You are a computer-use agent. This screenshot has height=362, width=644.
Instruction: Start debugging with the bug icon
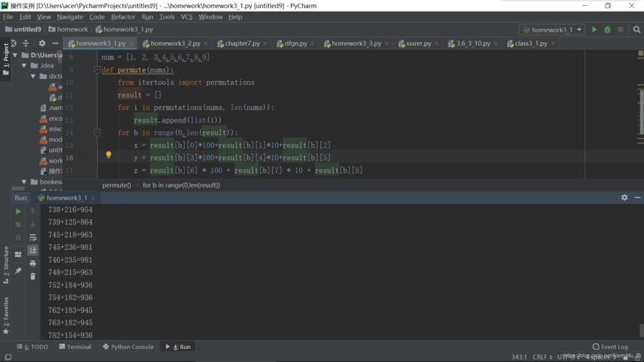607,30
